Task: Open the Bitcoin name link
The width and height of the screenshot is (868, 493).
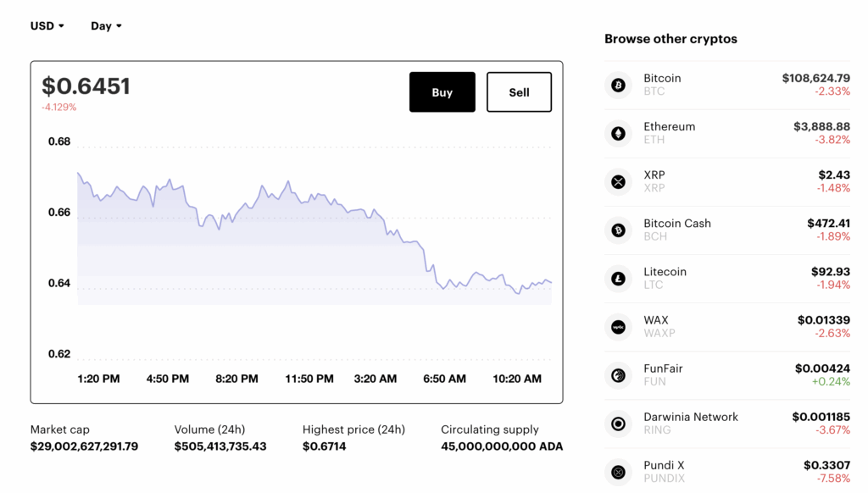Action: (662, 78)
